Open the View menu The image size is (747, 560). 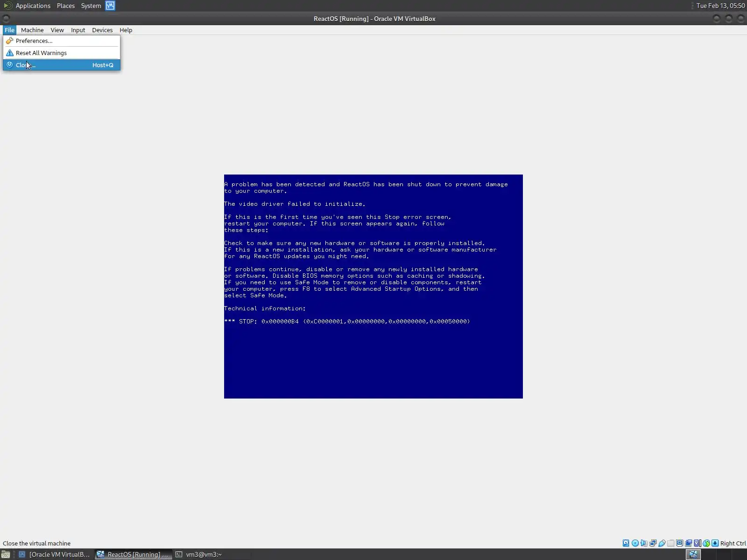[57, 30]
